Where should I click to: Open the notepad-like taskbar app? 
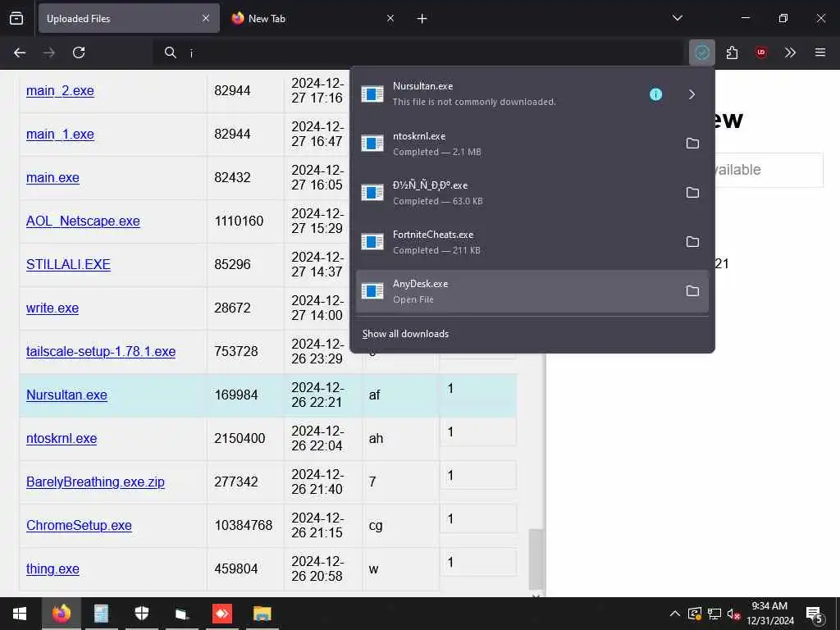tap(101, 614)
